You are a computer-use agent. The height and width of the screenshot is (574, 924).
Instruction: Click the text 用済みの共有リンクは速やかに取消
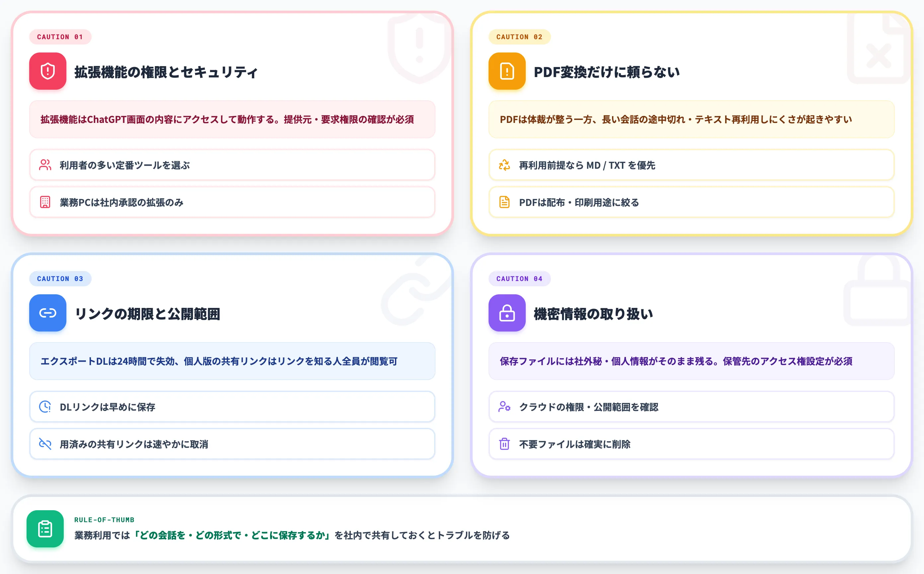pos(134,444)
